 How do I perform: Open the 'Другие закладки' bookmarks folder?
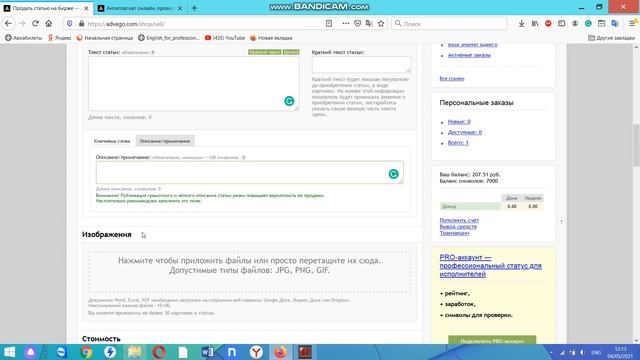[x=611, y=38]
